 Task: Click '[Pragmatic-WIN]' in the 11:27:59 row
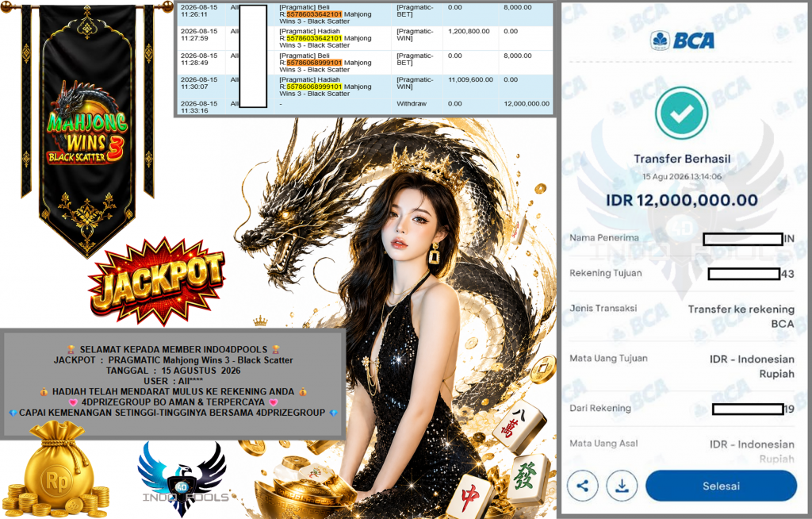[415, 35]
